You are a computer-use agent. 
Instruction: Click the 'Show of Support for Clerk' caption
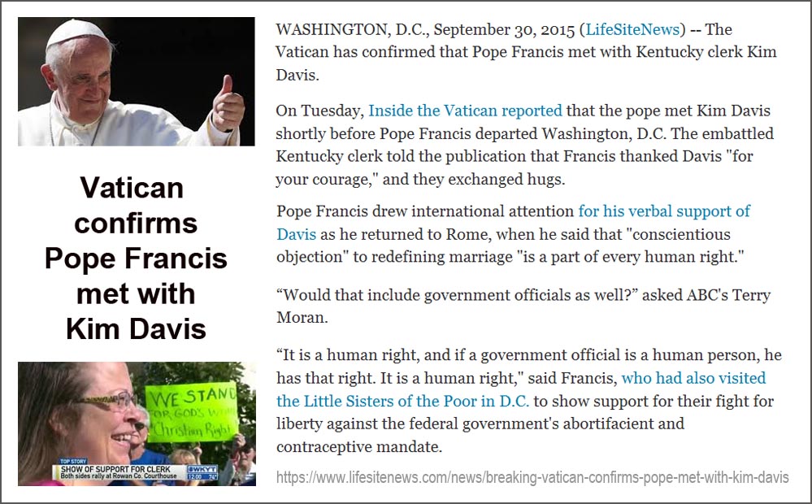pos(115,469)
